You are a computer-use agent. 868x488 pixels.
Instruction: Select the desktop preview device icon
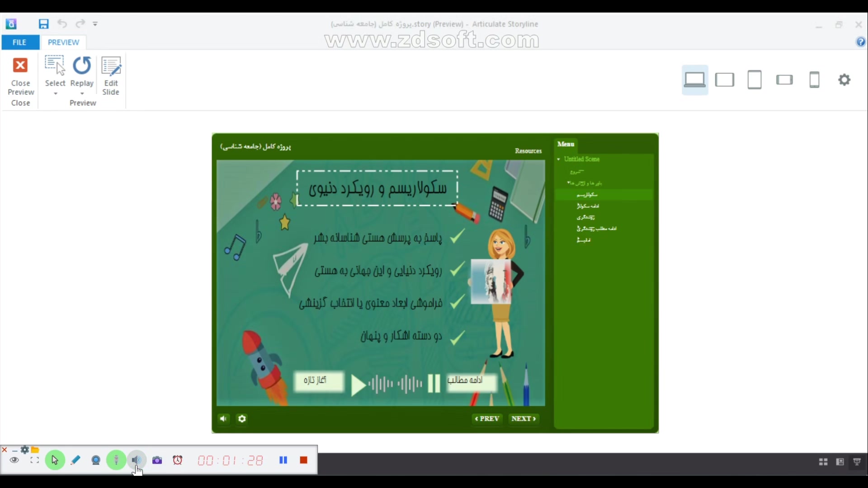pyautogui.click(x=694, y=80)
